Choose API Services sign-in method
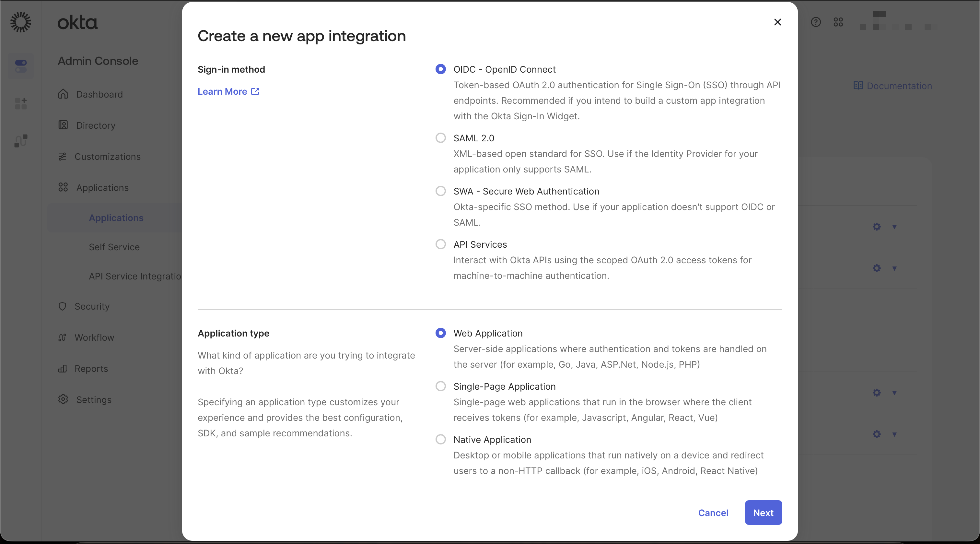The image size is (980, 544). click(x=440, y=244)
